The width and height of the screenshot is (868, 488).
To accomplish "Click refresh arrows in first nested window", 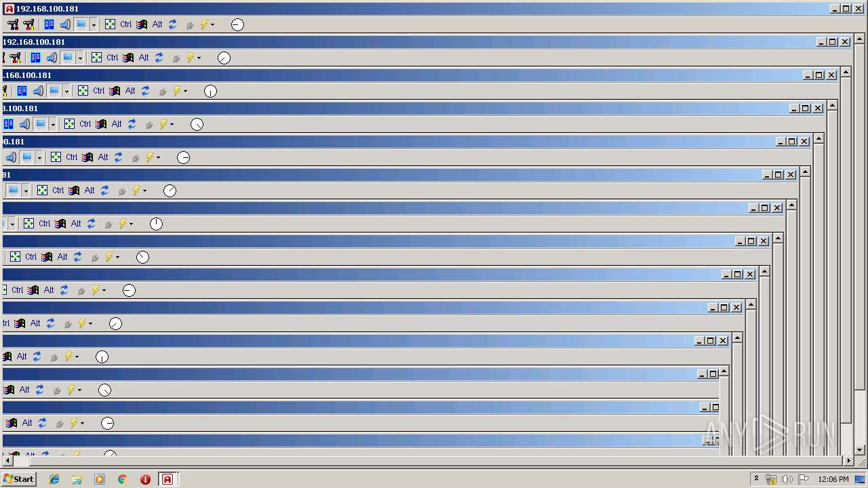I will coord(159,58).
